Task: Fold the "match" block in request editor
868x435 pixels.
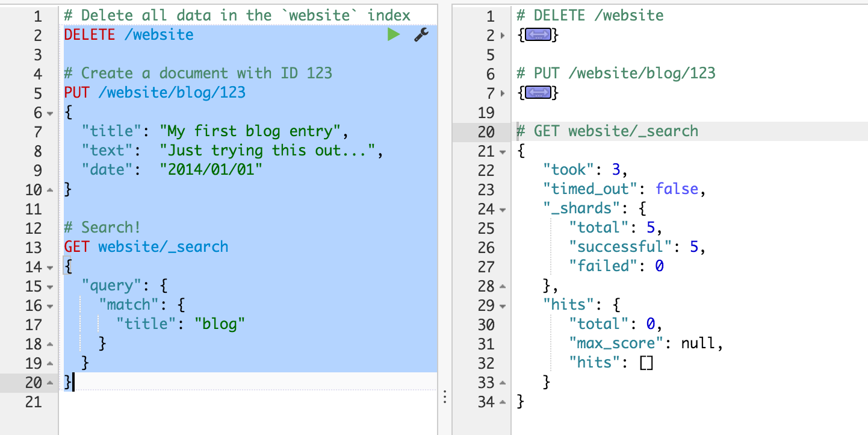Action: [x=50, y=305]
